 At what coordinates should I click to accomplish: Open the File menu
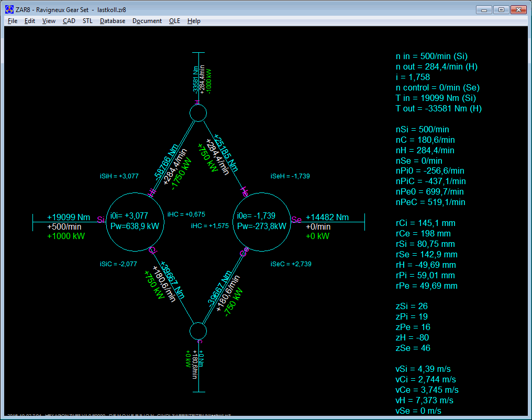[x=13, y=21]
